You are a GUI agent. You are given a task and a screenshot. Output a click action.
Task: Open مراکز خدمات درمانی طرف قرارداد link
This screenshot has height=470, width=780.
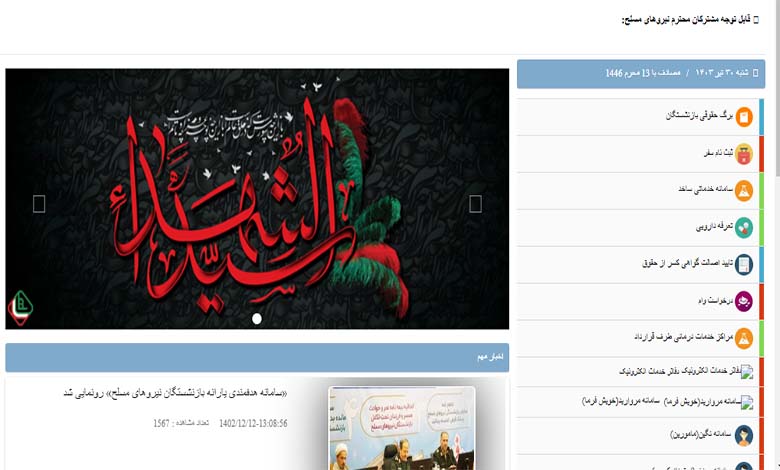click(683, 337)
